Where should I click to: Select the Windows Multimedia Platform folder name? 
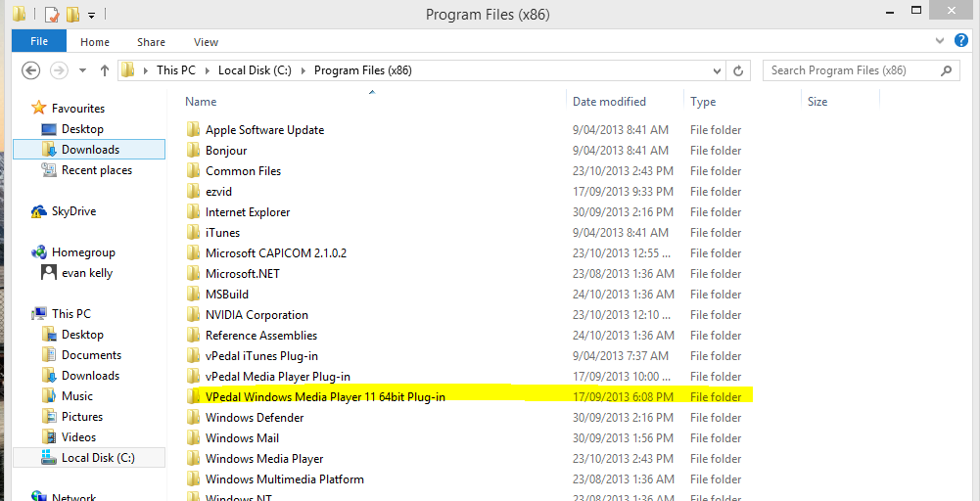tap(284, 479)
